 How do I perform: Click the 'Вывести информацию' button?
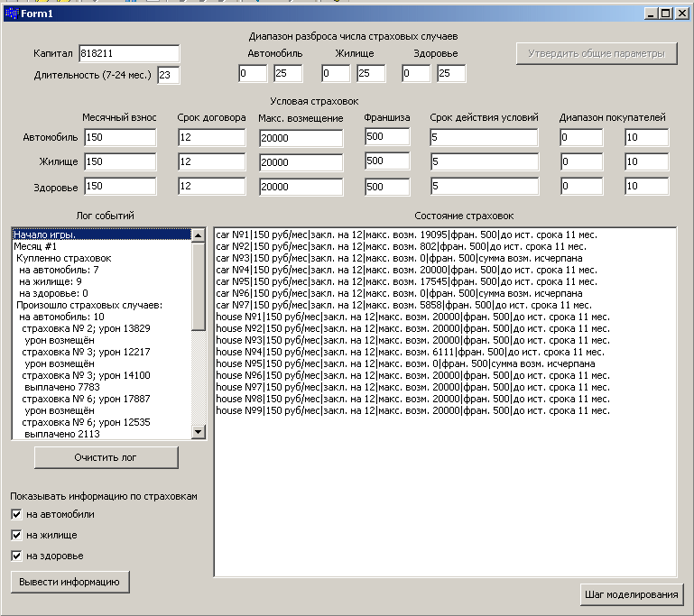pos(70,582)
